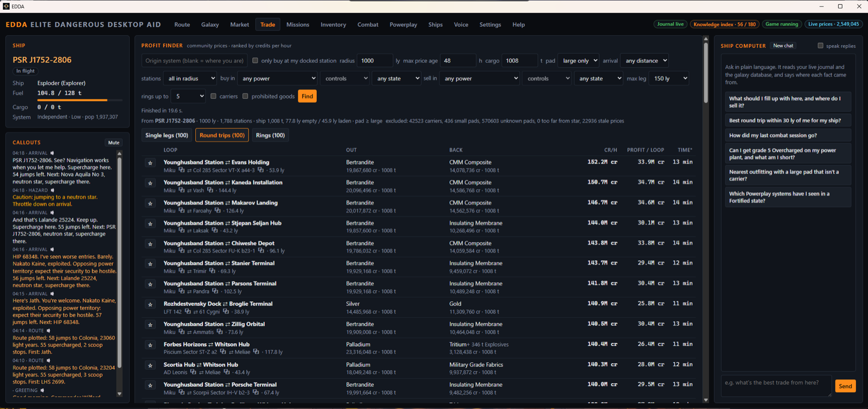
Task: Switch to the Route tab
Action: click(x=182, y=24)
